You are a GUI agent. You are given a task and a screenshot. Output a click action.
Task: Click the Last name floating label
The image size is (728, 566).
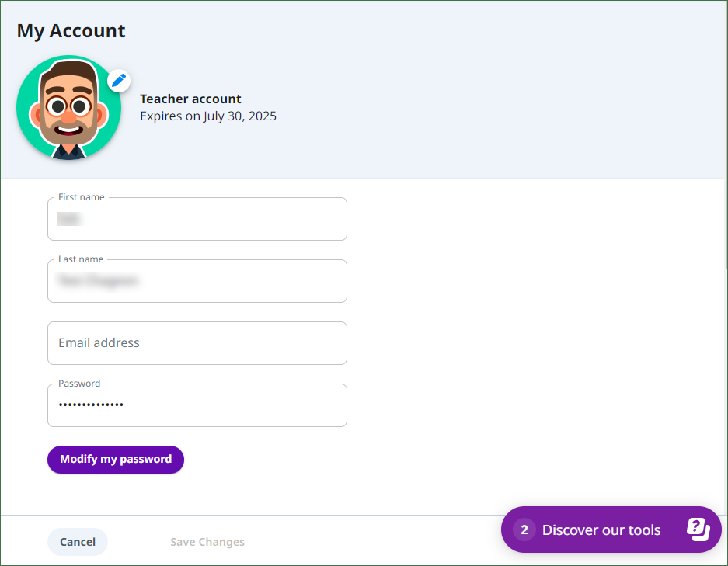tap(81, 259)
